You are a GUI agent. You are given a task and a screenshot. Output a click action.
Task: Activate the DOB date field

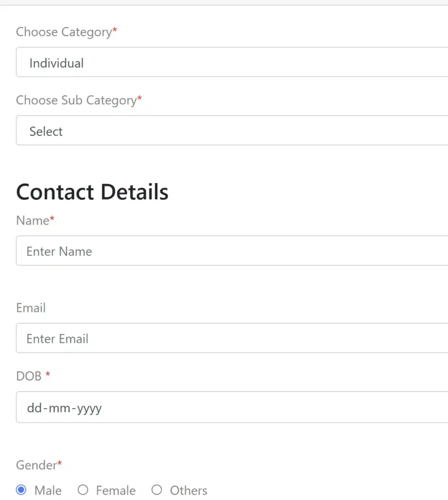point(232,407)
